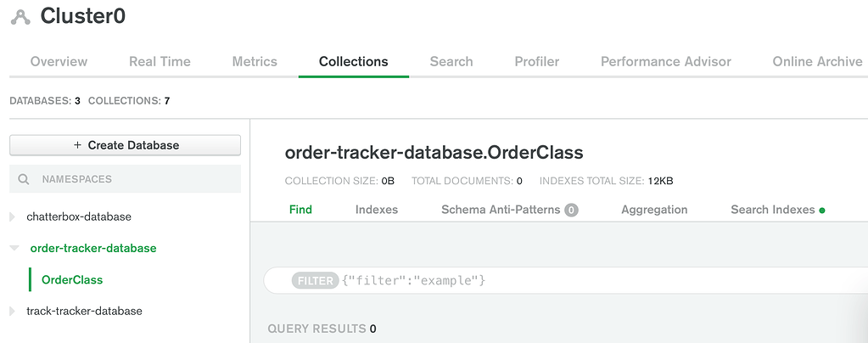Go to the Profiler tab

tap(536, 61)
